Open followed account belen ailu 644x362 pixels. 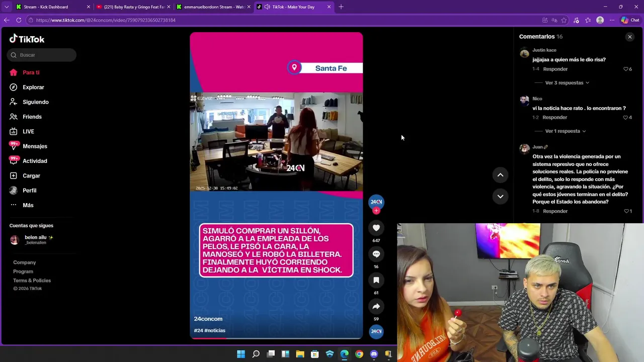click(32, 240)
